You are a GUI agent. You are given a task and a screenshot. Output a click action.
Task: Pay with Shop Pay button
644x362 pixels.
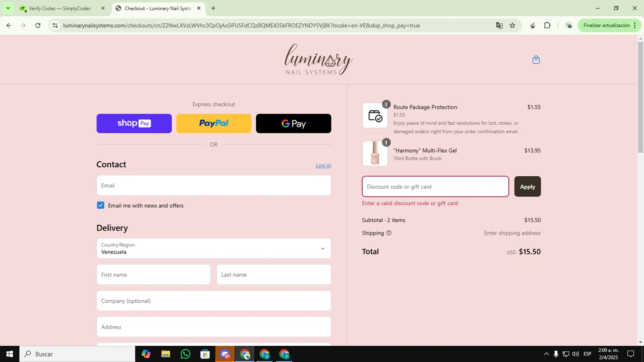[x=134, y=124]
